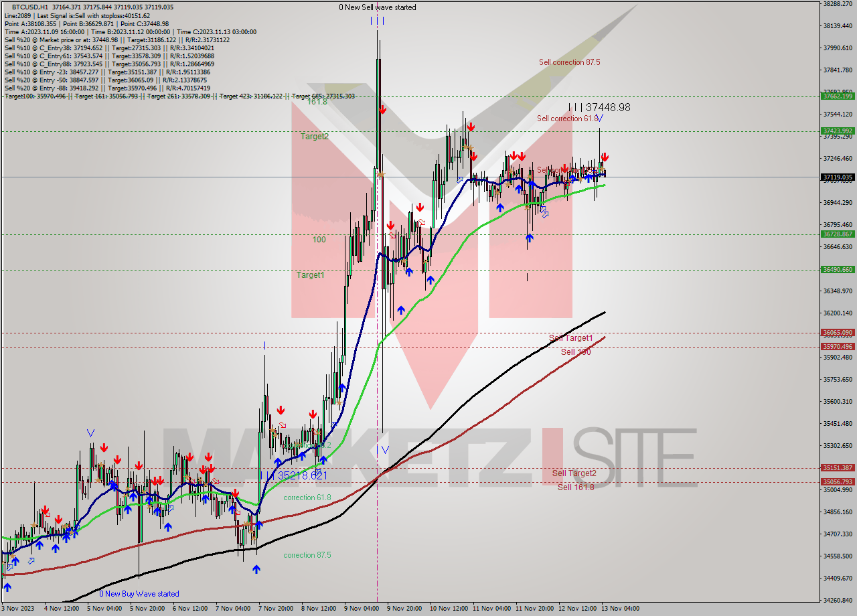The height and width of the screenshot is (616, 857).
Task: Click the 37990.610 price axis label
Action: click(838, 48)
